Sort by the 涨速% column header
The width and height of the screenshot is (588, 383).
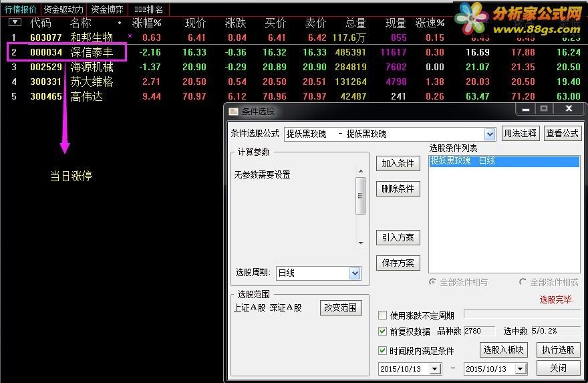coord(430,23)
